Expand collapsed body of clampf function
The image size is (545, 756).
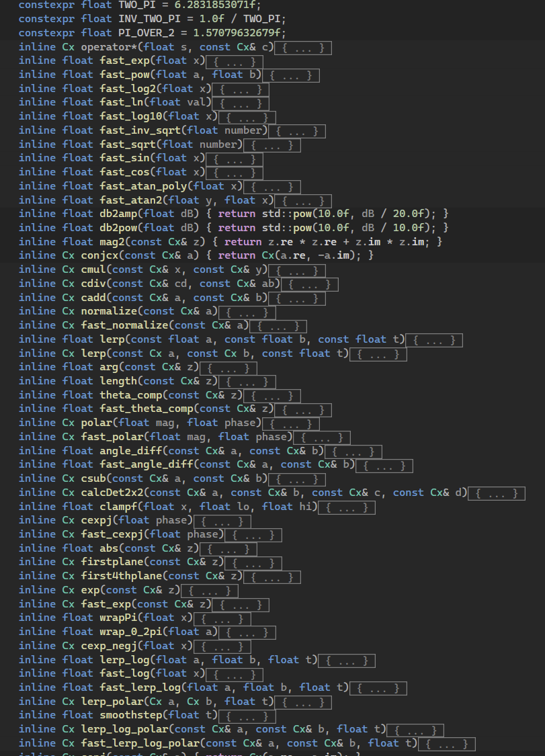tap(347, 507)
